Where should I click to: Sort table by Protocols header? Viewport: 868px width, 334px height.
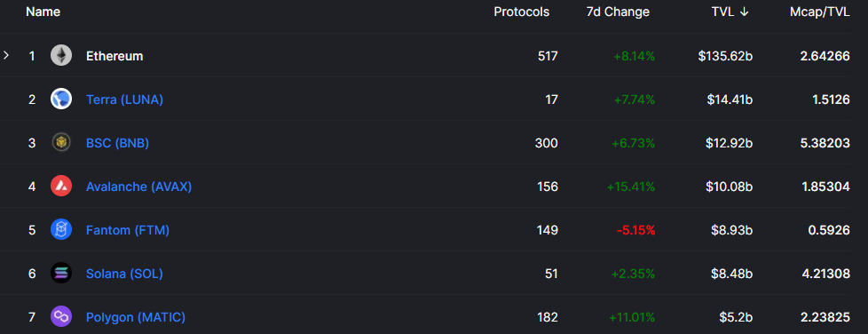click(522, 12)
